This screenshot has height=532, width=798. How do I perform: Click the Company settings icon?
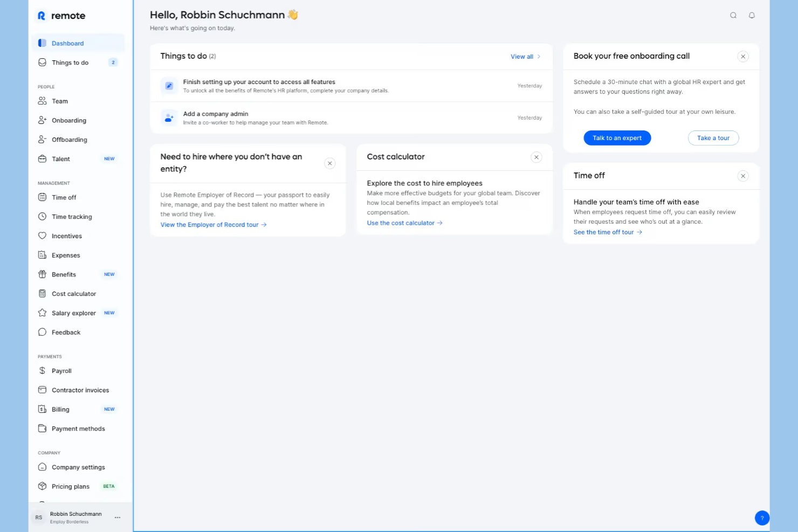42,467
